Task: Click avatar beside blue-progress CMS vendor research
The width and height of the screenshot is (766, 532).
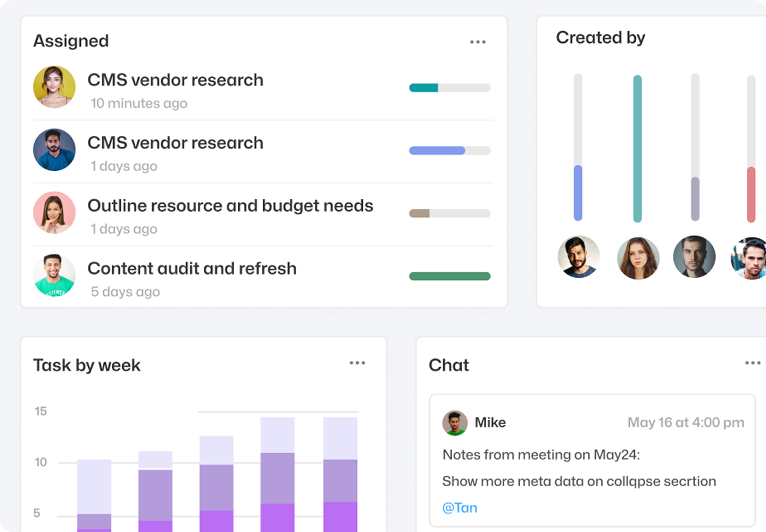Action: (54, 150)
